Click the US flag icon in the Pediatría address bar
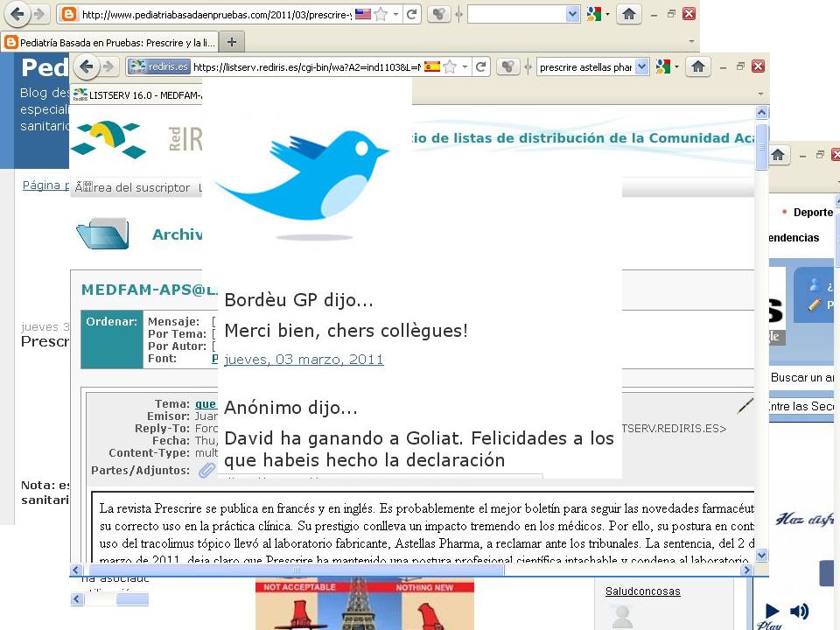Viewport: 840px width, 630px height. click(x=362, y=15)
